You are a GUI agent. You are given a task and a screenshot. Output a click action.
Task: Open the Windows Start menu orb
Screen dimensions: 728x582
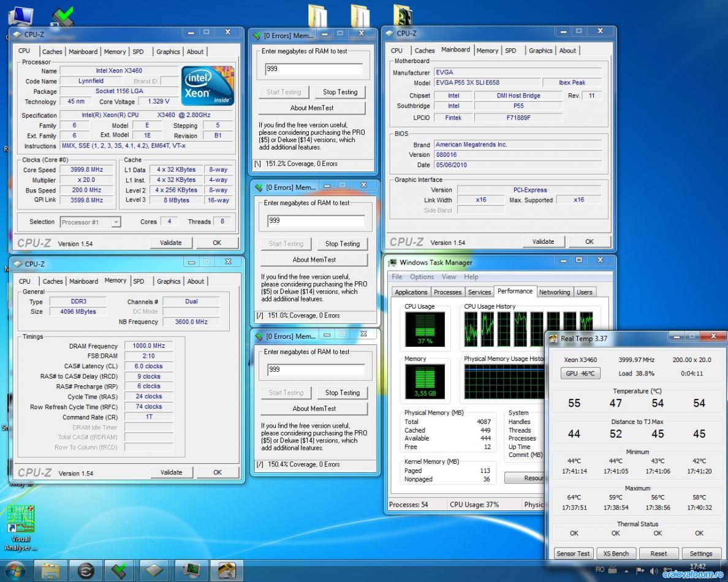pyautogui.click(x=14, y=570)
